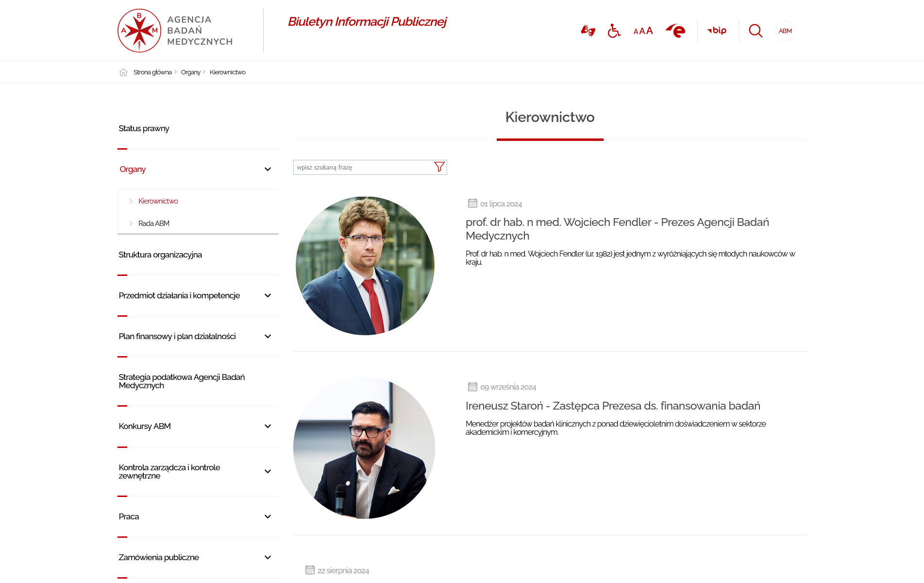This screenshot has height=583, width=924.
Task: Click Wojciech Fendler's round portrait photo
Action: [365, 266]
